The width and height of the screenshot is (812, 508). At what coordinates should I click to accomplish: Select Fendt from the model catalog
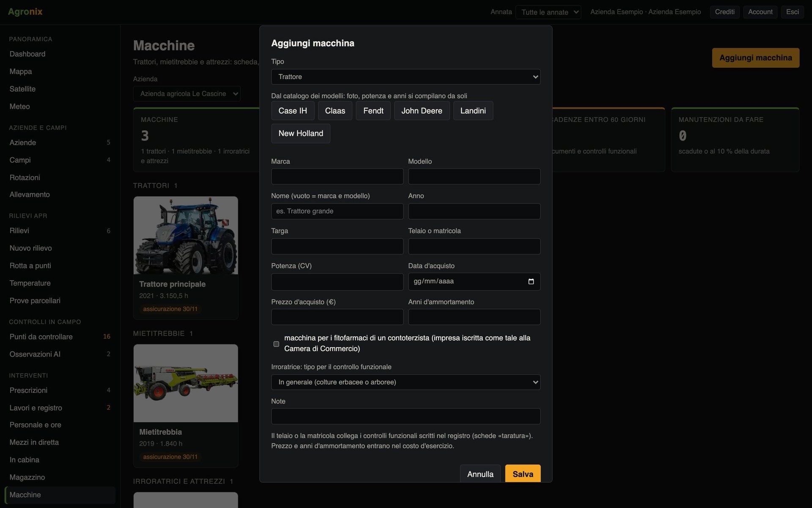[373, 110]
